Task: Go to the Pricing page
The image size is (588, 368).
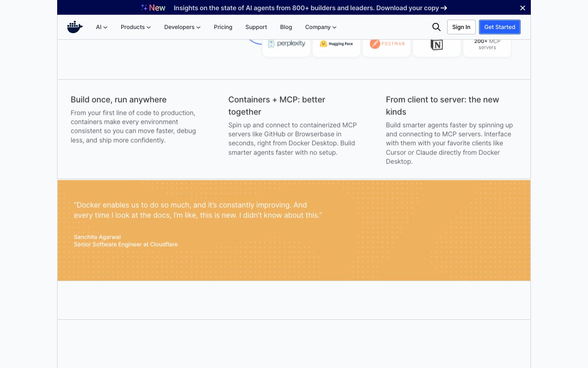Action: pos(223,27)
